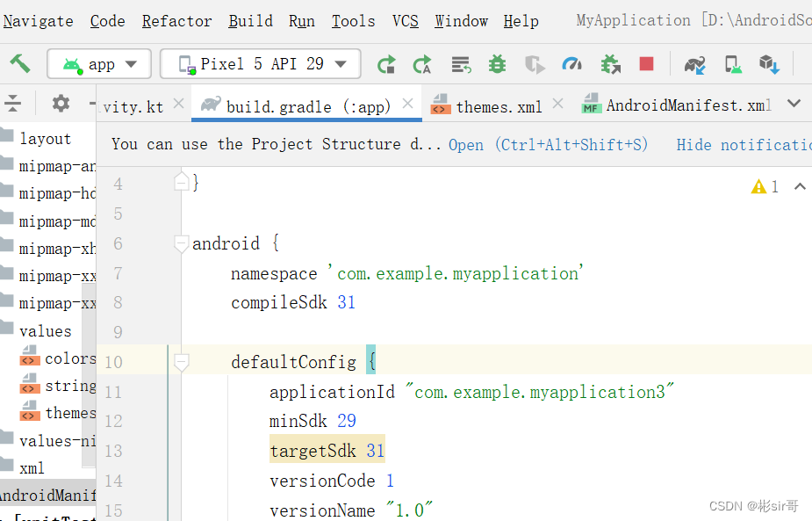Profile the app with the gauge icon

[x=572, y=63]
